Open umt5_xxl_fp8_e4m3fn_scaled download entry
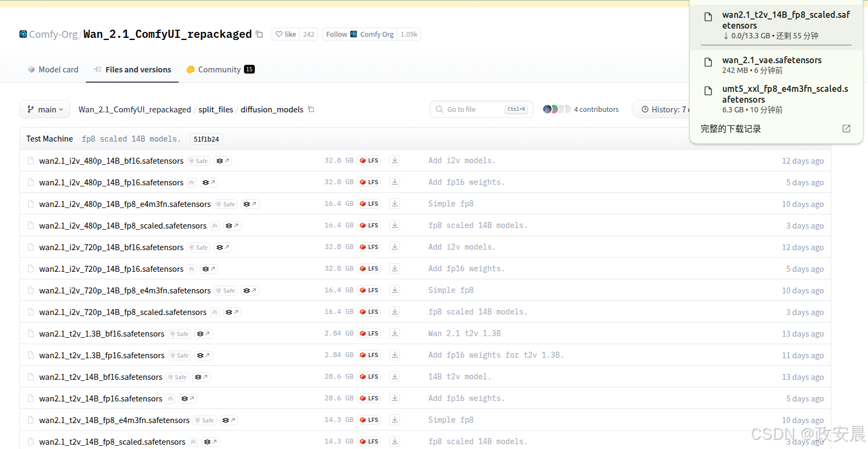Screen dimensions: 868x449 tap(776, 99)
